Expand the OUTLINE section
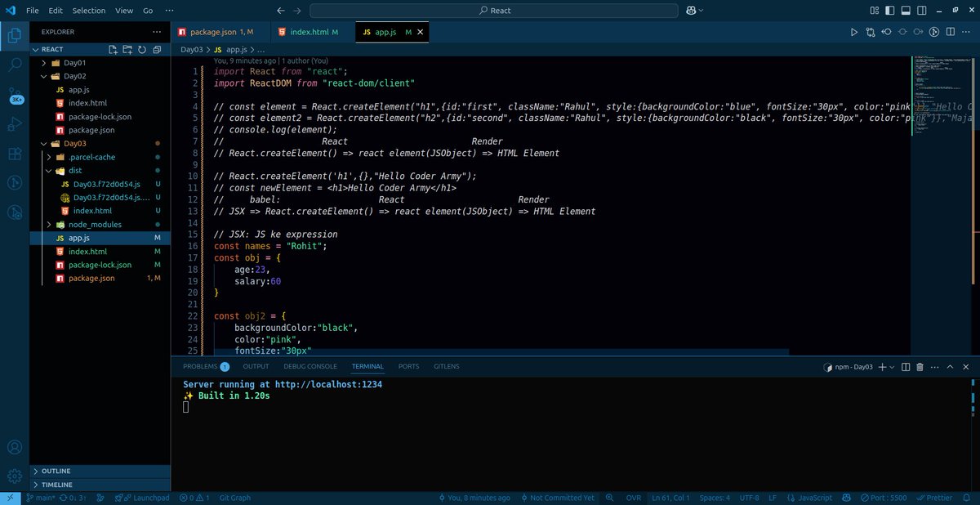The width and height of the screenshot is (980, 505). pos(100,471)
